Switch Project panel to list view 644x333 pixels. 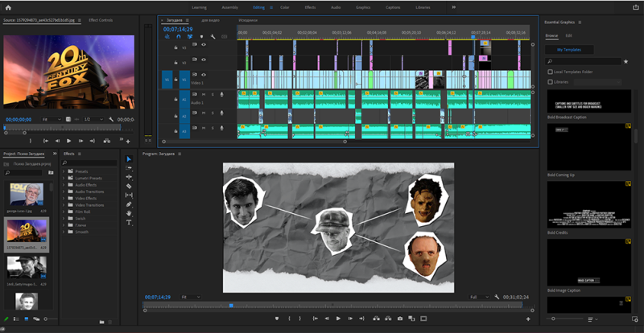16,319
